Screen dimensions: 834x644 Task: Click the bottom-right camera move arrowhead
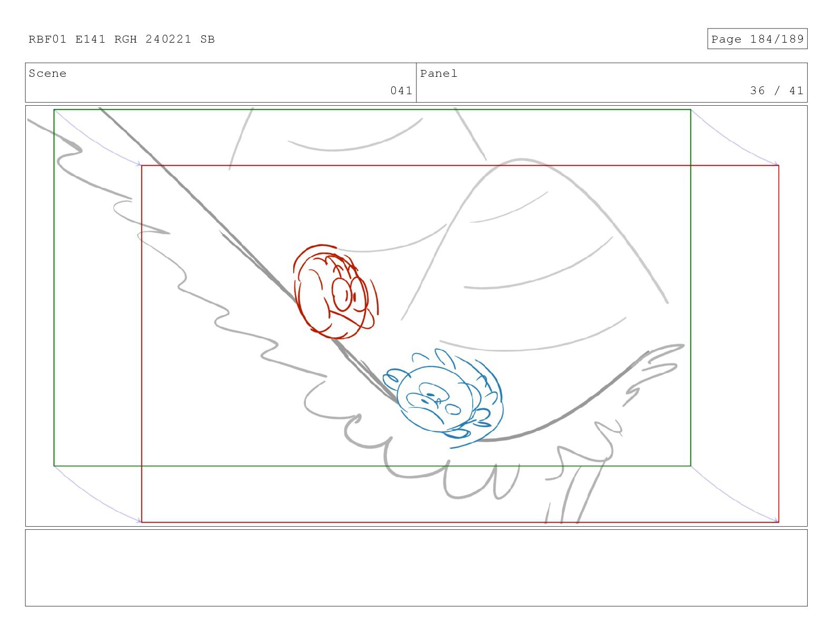coord(776,521)
